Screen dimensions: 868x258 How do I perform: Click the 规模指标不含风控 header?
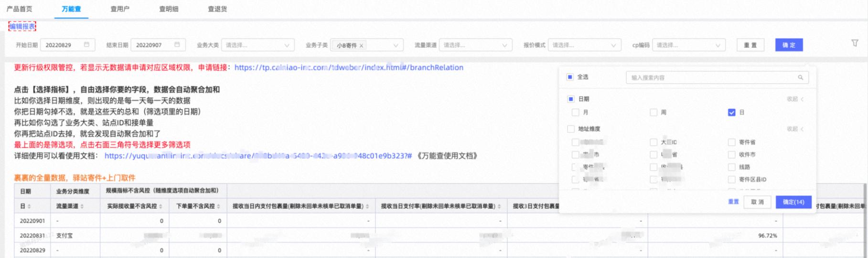[x=162, y=191]
